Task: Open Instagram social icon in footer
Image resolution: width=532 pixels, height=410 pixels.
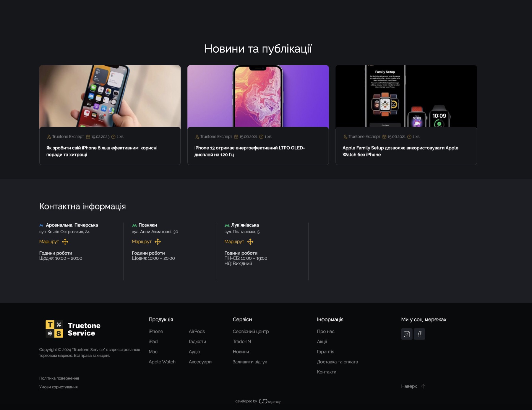Action: [x=407, y=334]
